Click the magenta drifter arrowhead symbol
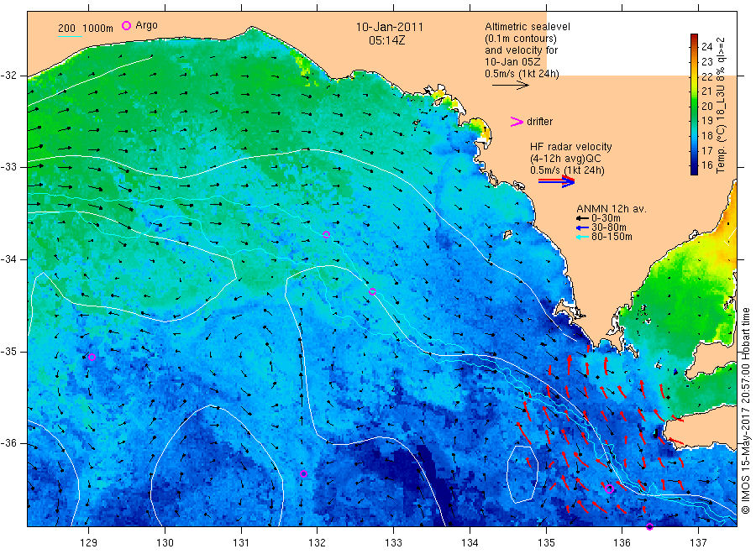Screen dimensions: 756x554 (x=517, y=122)
